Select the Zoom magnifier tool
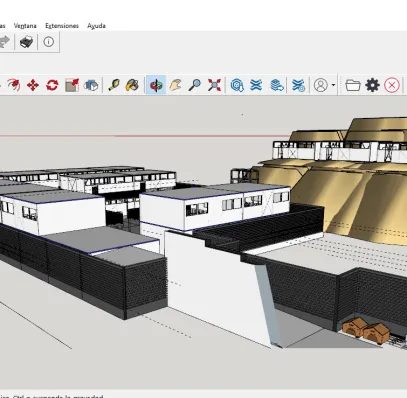This screenshot has height=398, width=407. click(x=195, y=85)
